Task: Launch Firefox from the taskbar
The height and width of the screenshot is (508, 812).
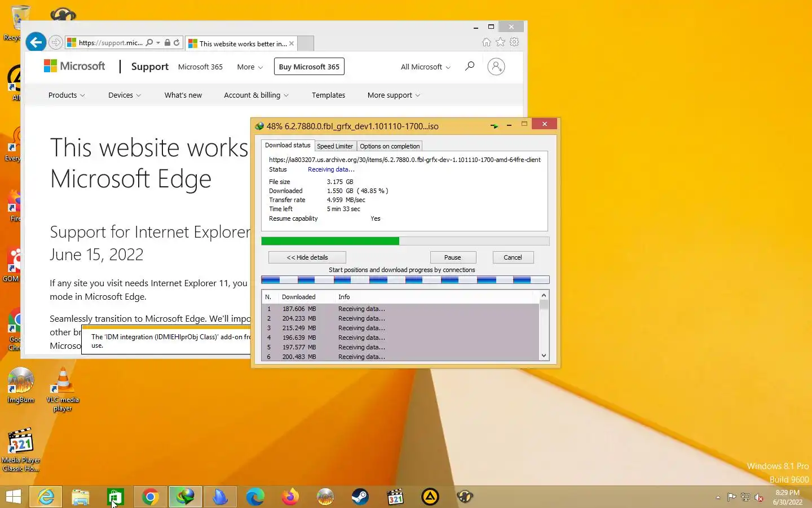Action: (x=290, y=497)
